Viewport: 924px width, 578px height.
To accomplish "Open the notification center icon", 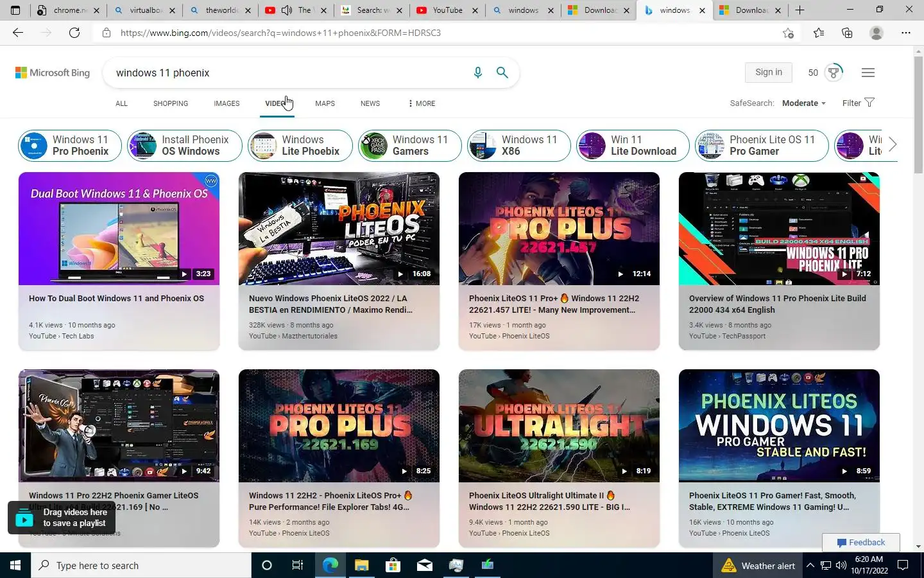I will pos(903,565).
